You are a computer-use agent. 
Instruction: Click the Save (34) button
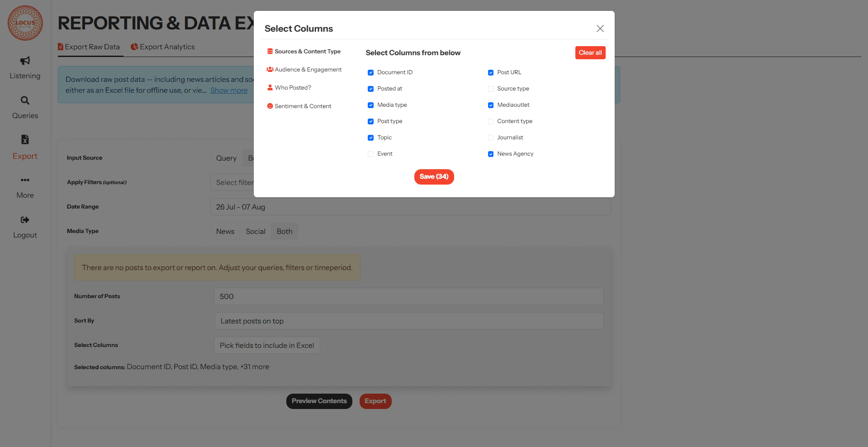pos(434,176)
